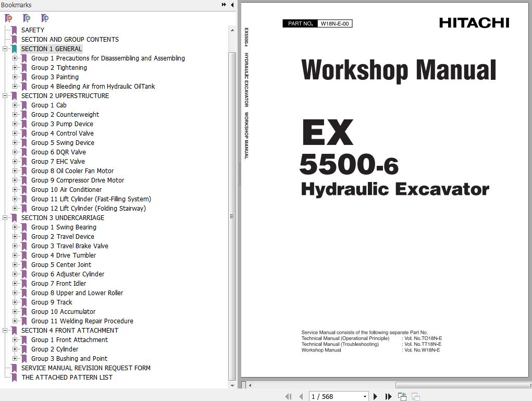Expand Group 6 DQR Valve bookmark
This screenshot has width=532, height=401.
tap(15, 152)
